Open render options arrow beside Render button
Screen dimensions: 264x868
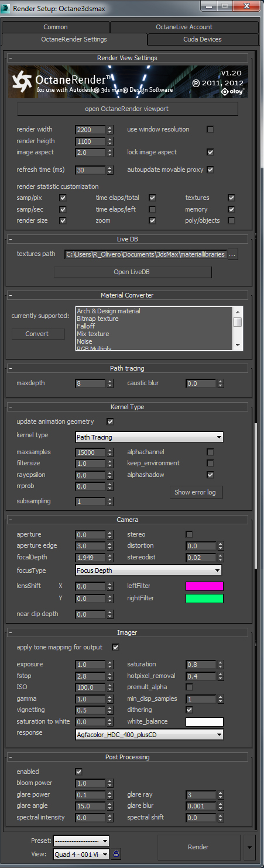pyautogui.click(x=250, y=846)
